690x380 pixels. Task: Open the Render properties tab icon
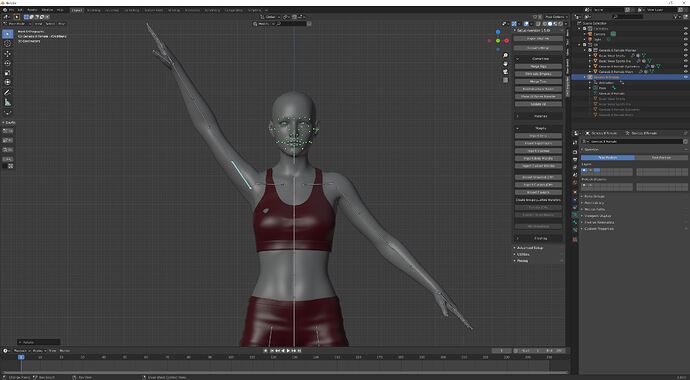click(x=575, y=152)
